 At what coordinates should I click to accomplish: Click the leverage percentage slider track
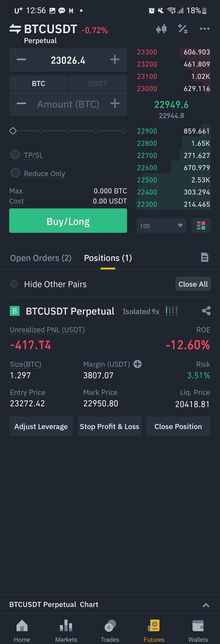[68, 131]
